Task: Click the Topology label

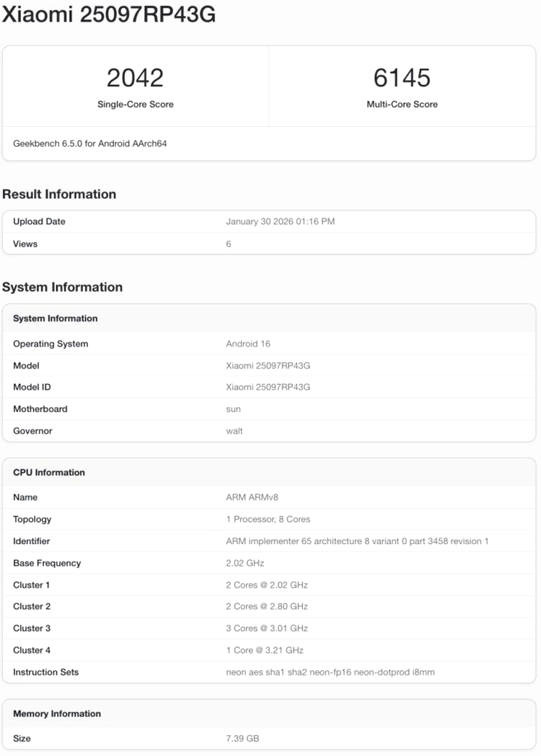Action: coord(32,520)
